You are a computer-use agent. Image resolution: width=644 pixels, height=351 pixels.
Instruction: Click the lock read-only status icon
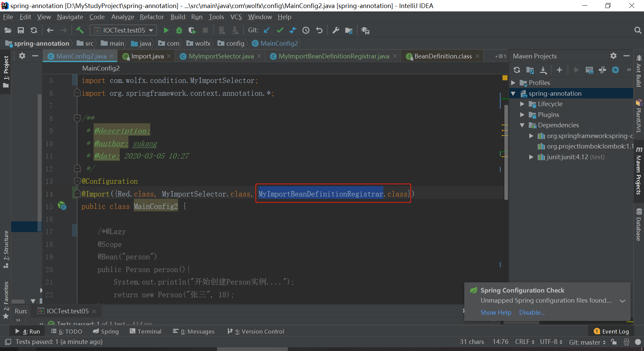tap(614, 342)
